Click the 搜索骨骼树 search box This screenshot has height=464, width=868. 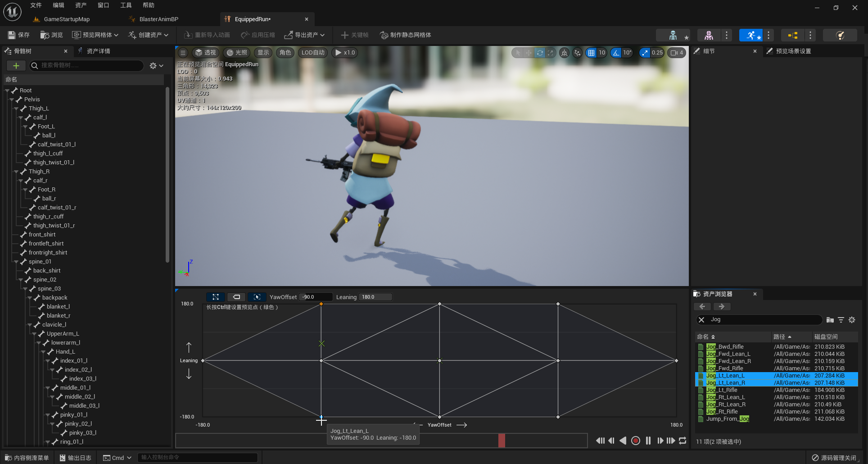[x=87, y=66]
